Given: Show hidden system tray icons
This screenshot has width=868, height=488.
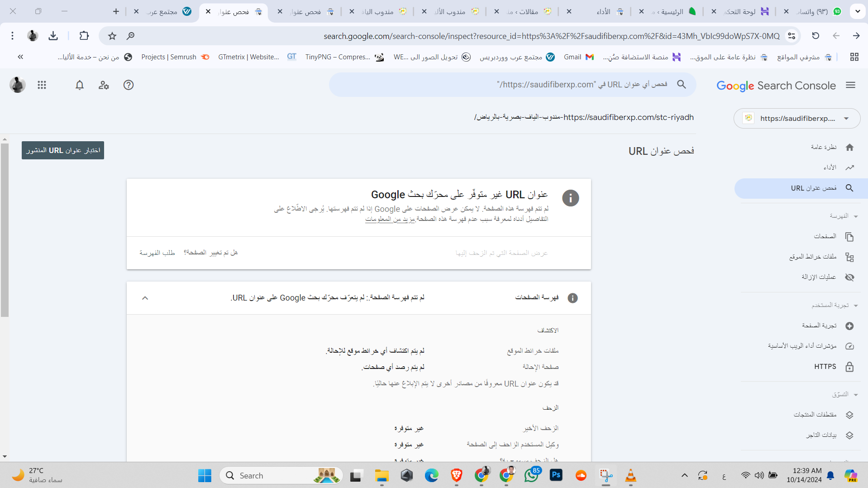Looking at the screenshot, I should 684,475.
